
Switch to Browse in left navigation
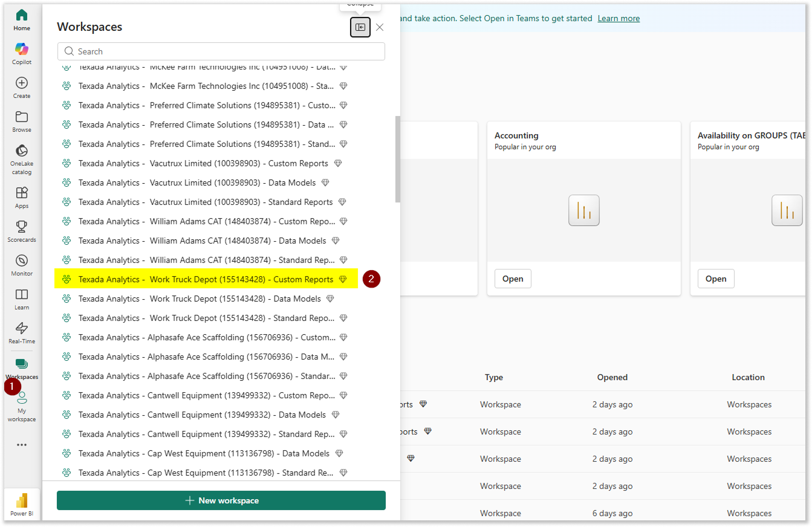(22, 121)
